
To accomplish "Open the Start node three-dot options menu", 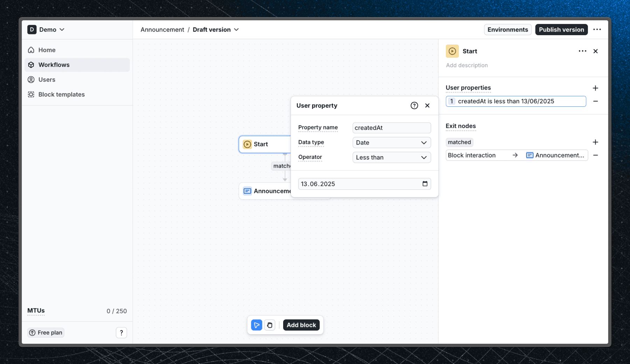I will (582, 51).
